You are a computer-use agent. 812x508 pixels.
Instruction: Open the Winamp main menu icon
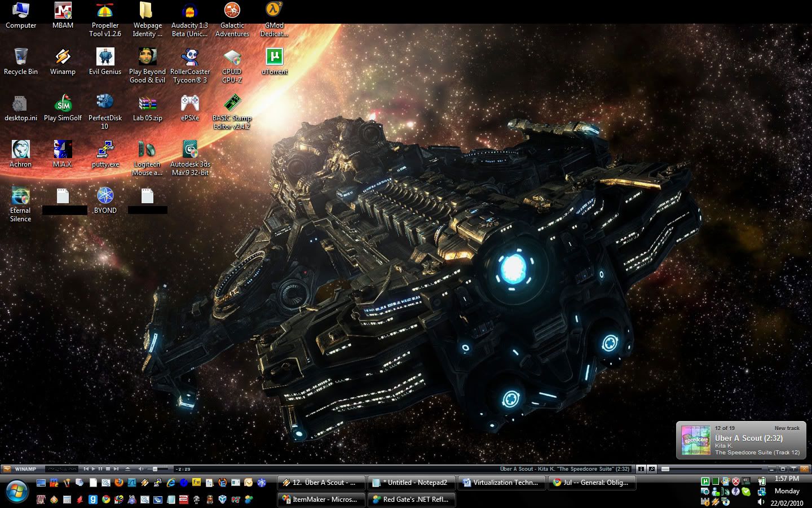[x=6, y=469]
